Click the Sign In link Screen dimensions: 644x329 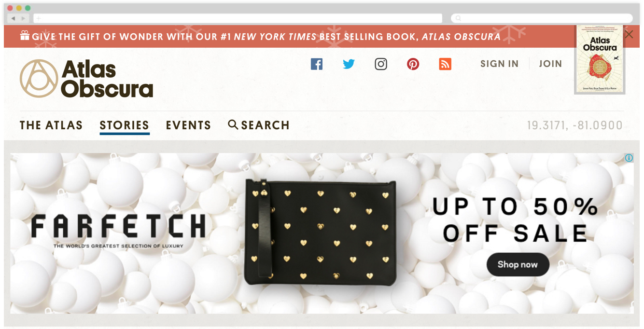pyautogui.click(x=499, y=64)
